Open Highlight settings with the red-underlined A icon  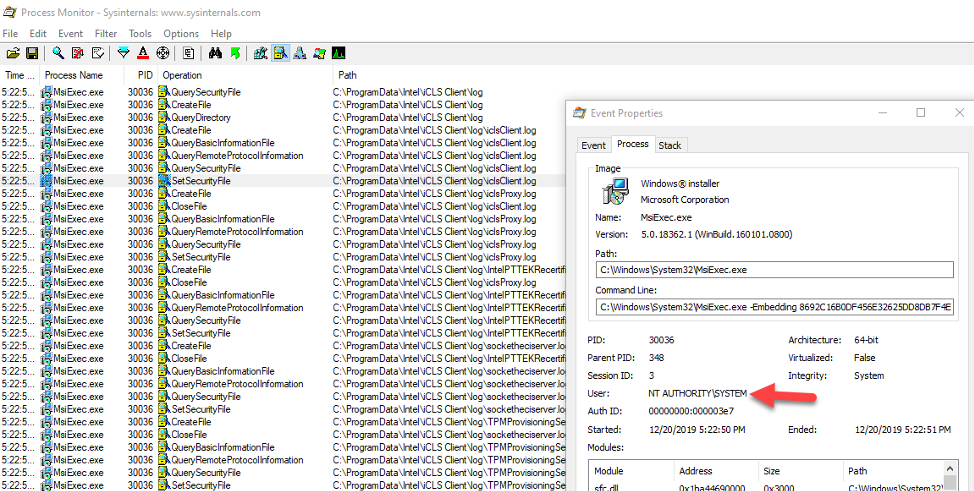click(x=143, y=53)
